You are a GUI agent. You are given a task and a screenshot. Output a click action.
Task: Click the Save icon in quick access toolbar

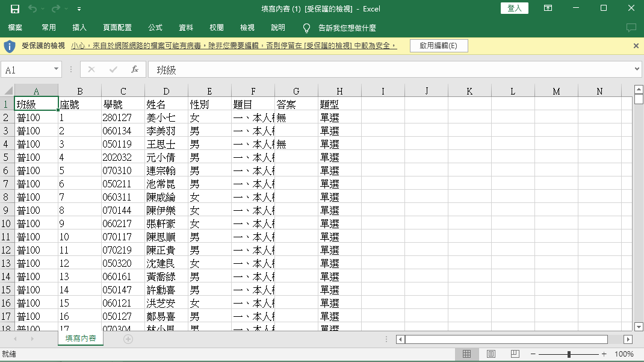(x=15, y=8)
